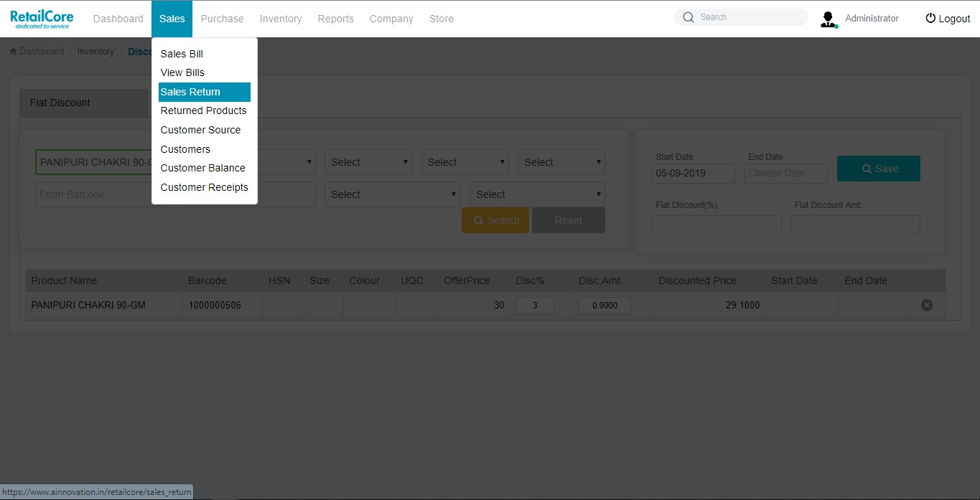Screen dimensions: 980x500
Task: Select Sales Return menu entry
Action: pos(205,92)
